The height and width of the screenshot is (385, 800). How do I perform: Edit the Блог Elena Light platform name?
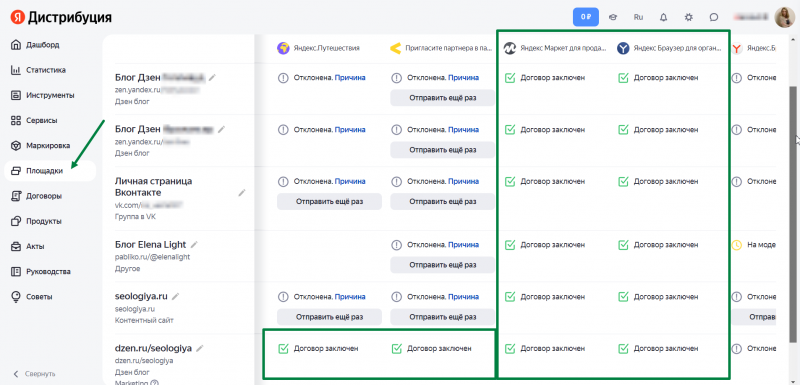coord(194,244)
